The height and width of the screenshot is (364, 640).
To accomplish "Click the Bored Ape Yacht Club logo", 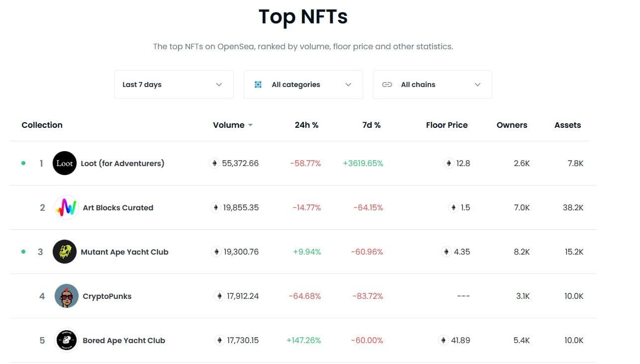I will [x=66, y=340].
